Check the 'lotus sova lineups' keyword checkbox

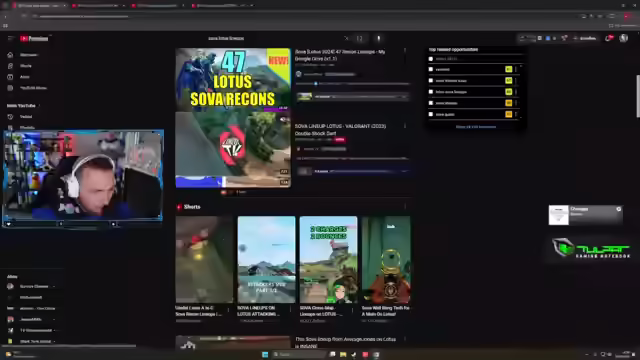(x=431, y=92)
